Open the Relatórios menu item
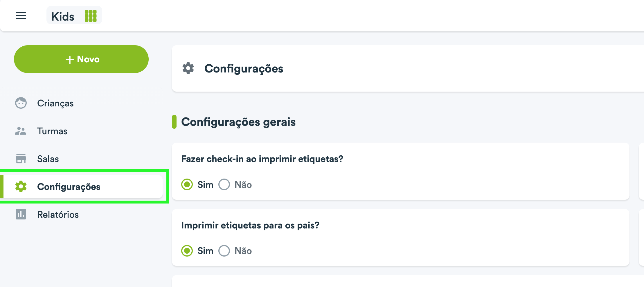644x287 pixels. [x=58, y=215]
